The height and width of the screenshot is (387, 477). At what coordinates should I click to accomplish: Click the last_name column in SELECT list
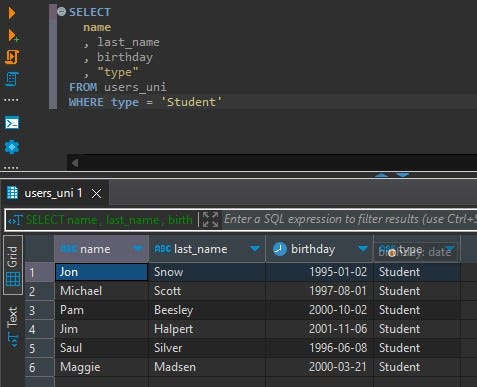[128, 42]
